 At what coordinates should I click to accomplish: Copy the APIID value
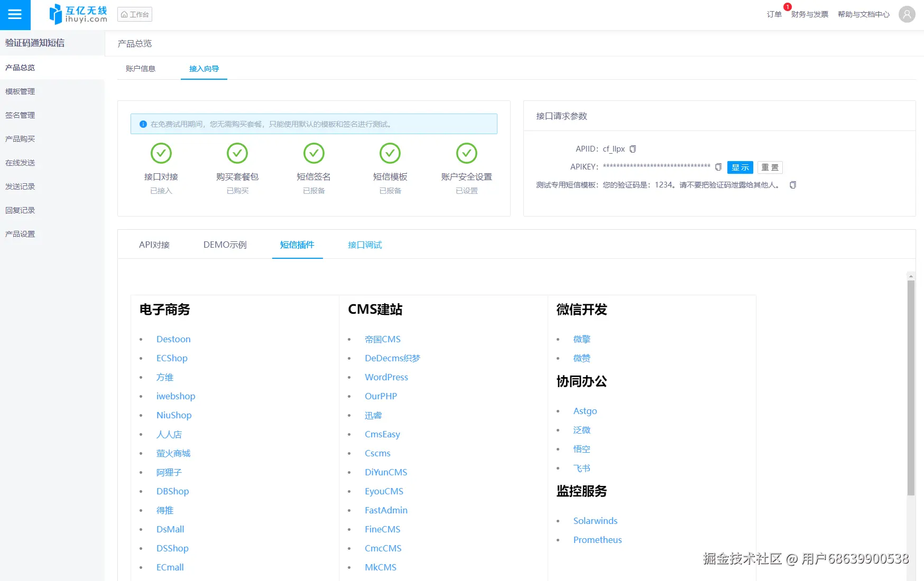coord(633,149)
